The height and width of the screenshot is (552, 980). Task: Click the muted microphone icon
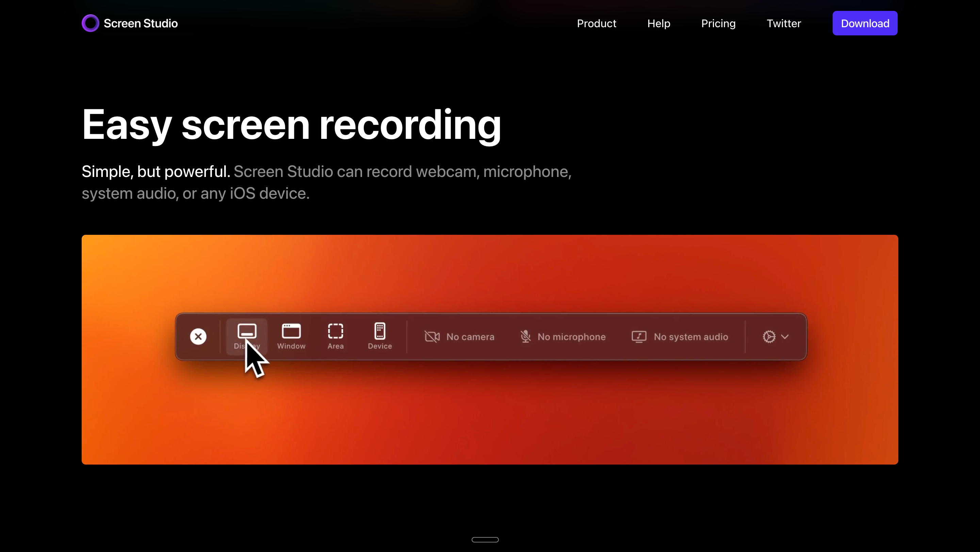click(x=525, y=337)
